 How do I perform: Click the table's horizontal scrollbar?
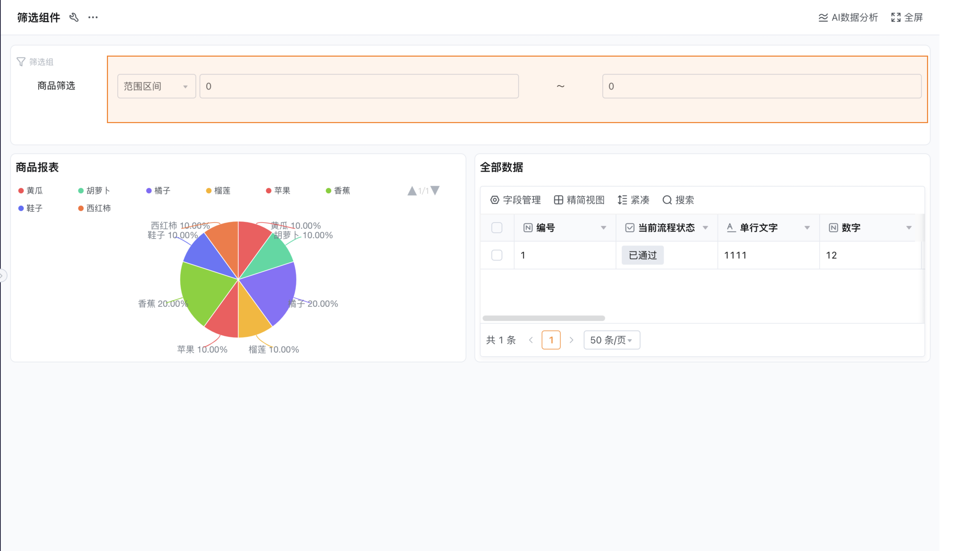tap(544, 318)
